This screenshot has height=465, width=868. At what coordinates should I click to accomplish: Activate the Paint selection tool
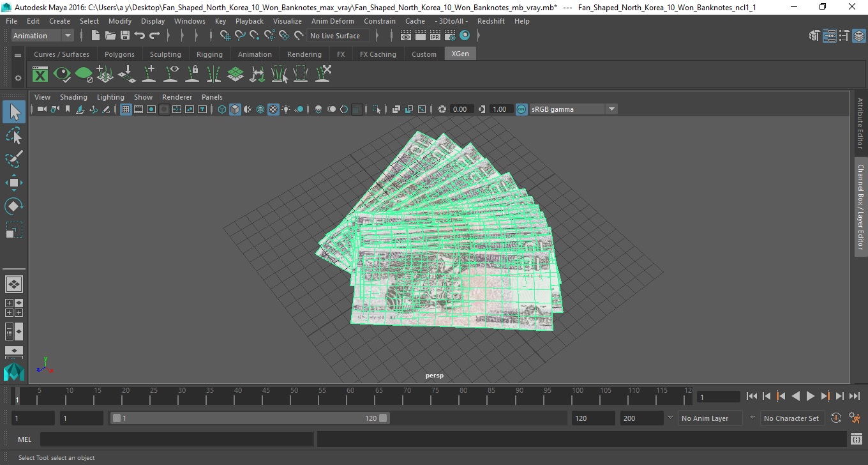coord(14,158)
